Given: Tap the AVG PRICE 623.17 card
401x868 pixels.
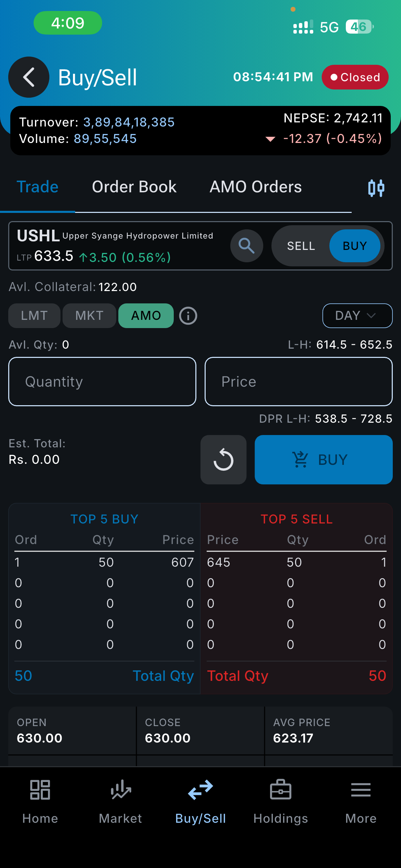Looking at the screenshot, I should 329,731.
